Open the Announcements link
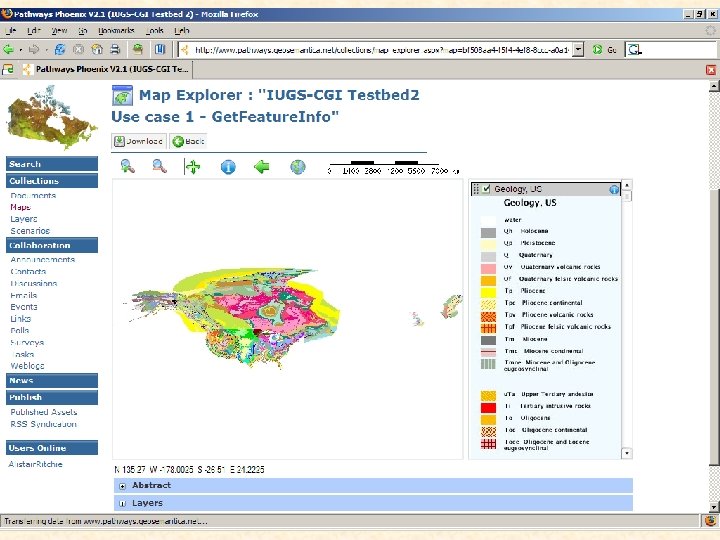 (x=43, y=259)
